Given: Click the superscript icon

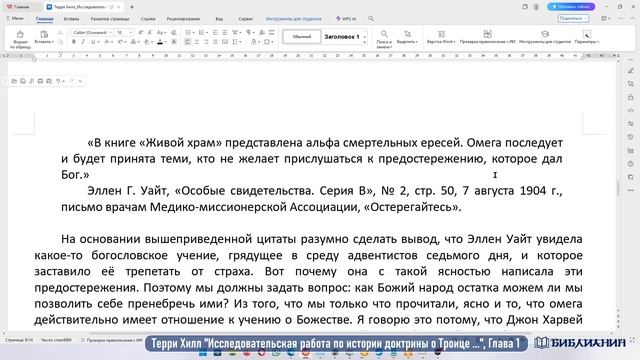Looking at the screenshot, I should pos(120,42).
